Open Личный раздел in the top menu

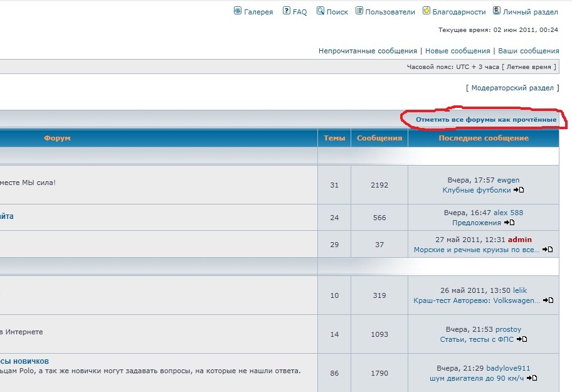(x=531, y=12)
